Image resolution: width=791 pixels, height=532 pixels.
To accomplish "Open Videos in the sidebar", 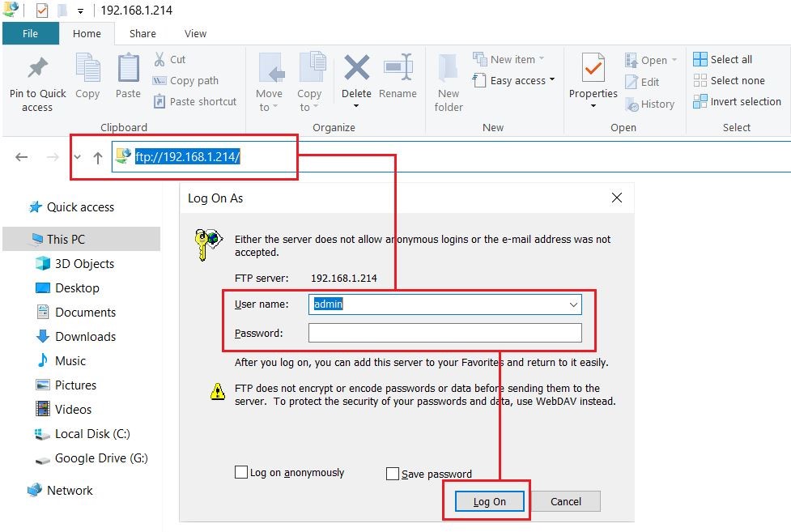I will pyautogui.click(x=64, y=409).
